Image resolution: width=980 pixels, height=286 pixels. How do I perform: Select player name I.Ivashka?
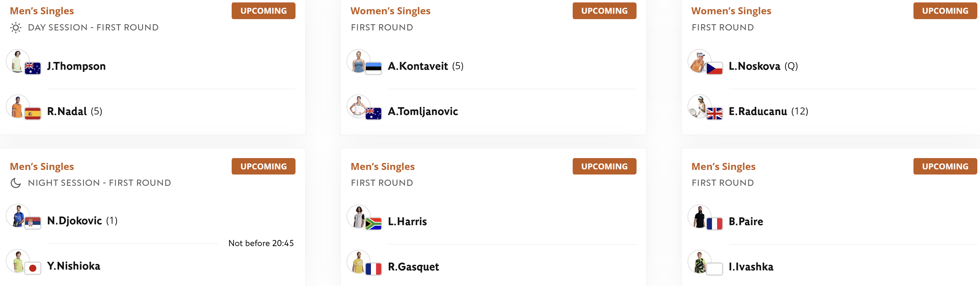(x=750, y=267)
